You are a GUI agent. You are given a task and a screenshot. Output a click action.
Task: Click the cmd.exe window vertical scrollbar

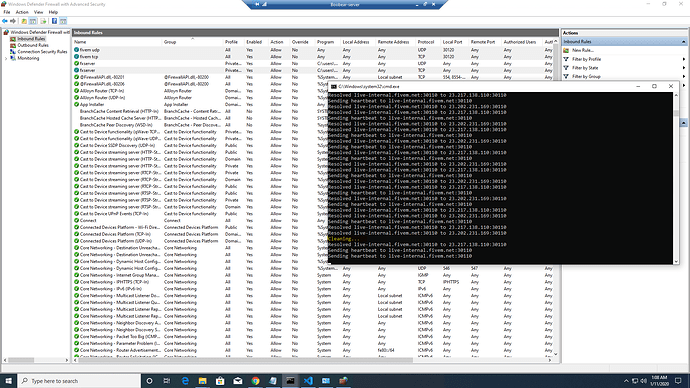pos(676,178)
